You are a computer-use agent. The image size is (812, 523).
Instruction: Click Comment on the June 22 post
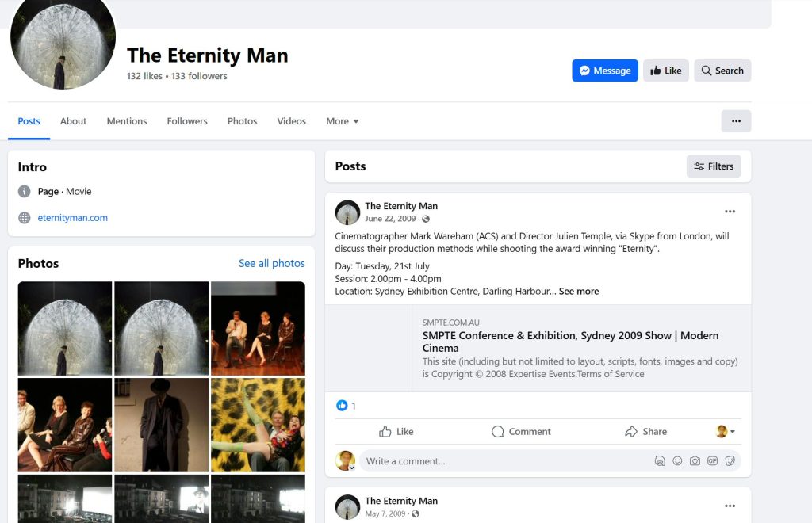tap(521, 431)
